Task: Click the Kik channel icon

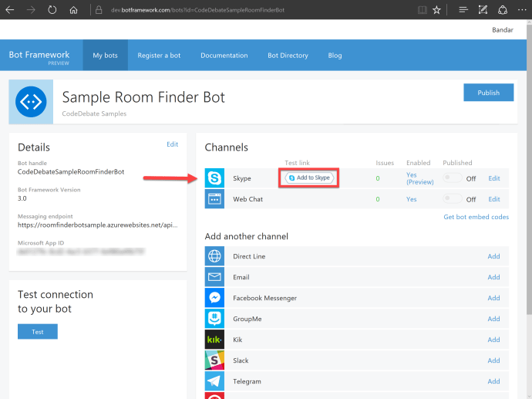Action: coord(214,340)
